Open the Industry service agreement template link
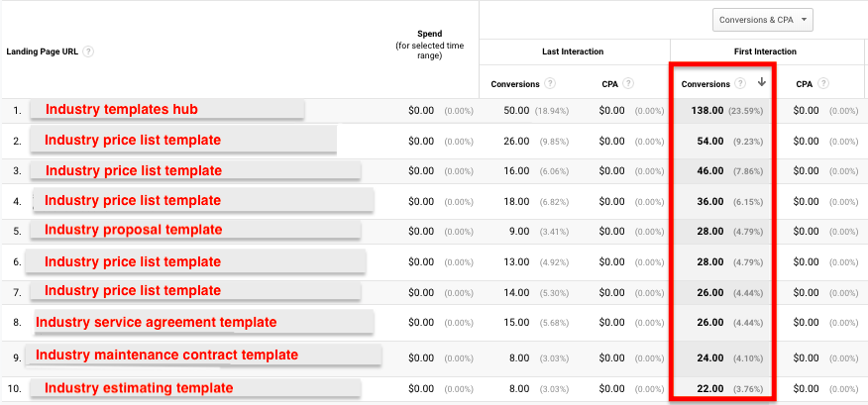Viewport: 868px width, 405px height. tap(157, 322)
